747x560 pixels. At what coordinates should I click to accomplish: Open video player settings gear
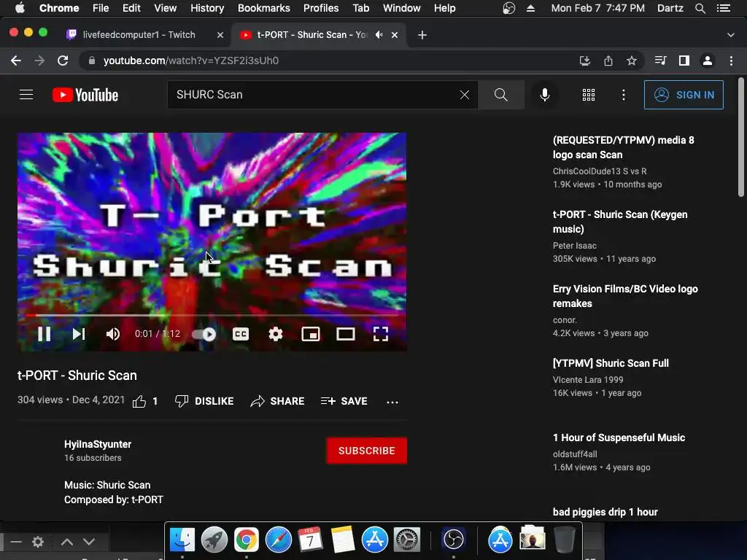pos(275,334)
